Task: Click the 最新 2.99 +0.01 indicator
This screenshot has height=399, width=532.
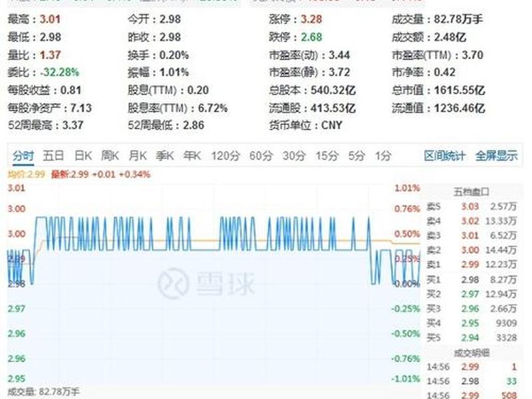Action: pos(100,174)
